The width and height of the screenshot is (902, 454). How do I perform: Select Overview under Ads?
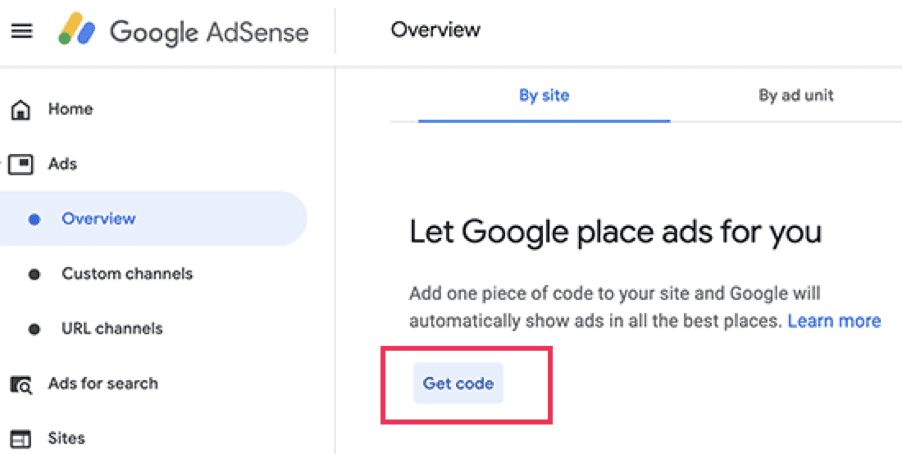pos(99,219)
